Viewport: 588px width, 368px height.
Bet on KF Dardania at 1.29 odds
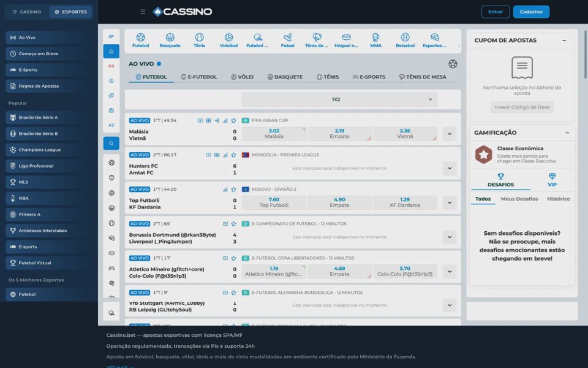tap(405, 202)
